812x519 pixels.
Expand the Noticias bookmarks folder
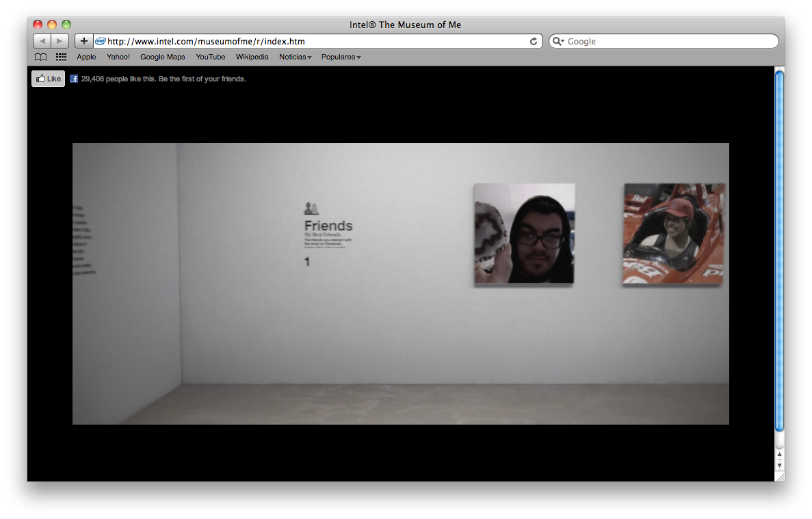click(295, 57)
